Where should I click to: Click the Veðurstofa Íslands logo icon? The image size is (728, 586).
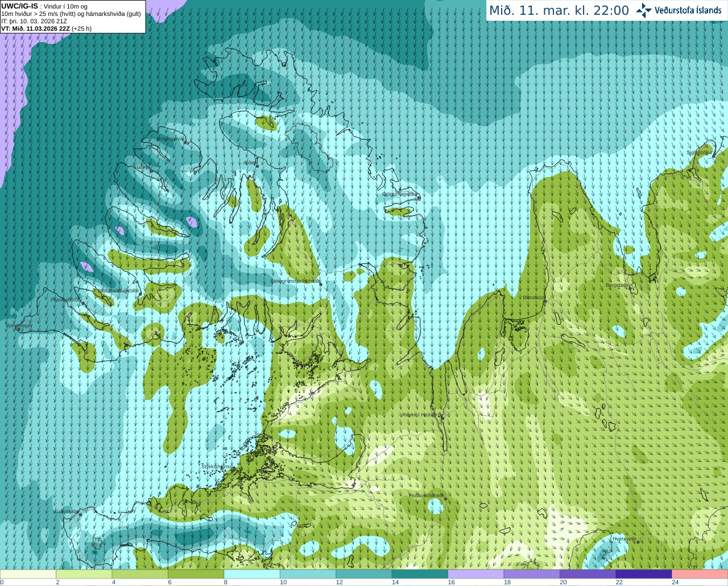click(644, 10)
